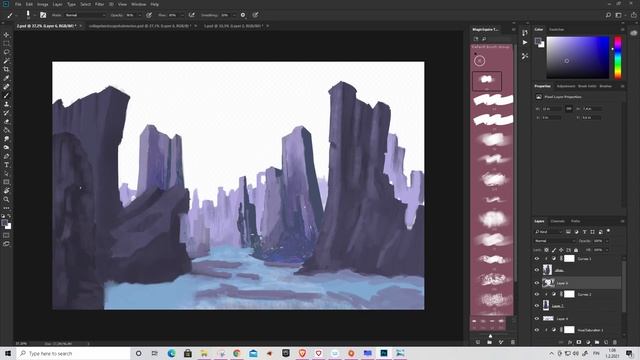The width and height of the screenshot is (640, 360).
Task: Select the Rectangle shape tool
Action: point(6,182)
